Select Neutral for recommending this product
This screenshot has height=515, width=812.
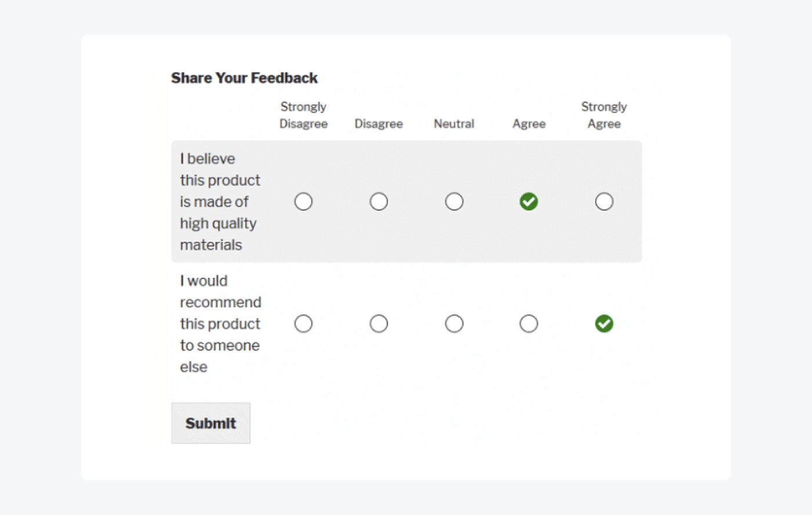tap(454, 324)
